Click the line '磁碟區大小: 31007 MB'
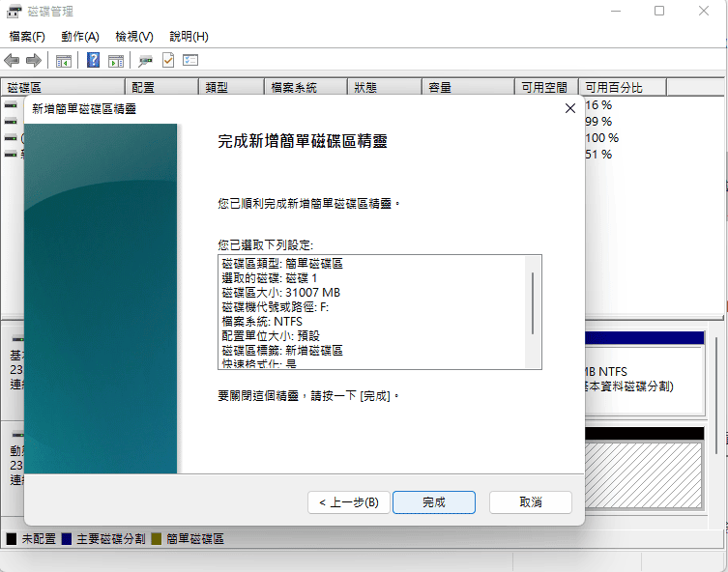This screenshot has height=572, width=728. 281,293
